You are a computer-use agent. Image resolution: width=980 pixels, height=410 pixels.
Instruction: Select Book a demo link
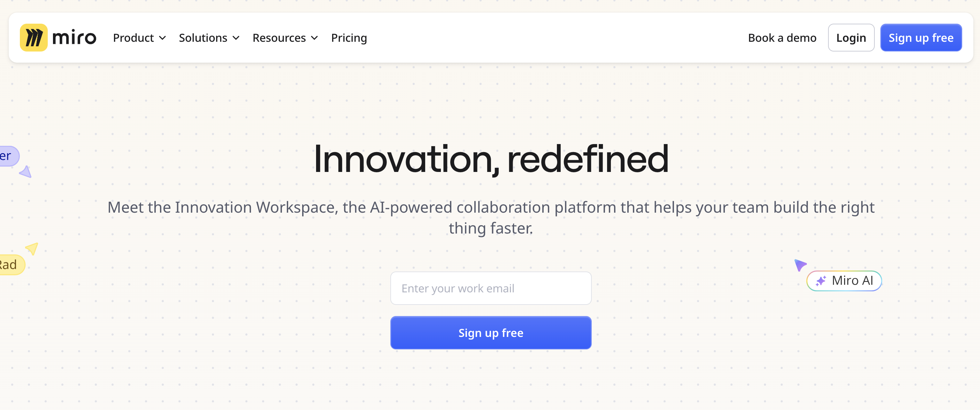coord(782,38)
